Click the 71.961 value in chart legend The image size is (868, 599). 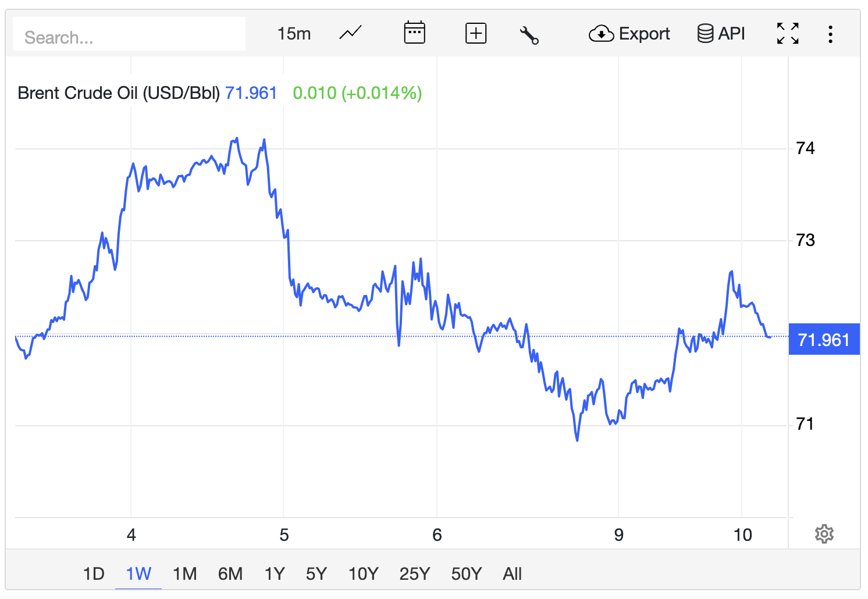(x=251, y=93)
